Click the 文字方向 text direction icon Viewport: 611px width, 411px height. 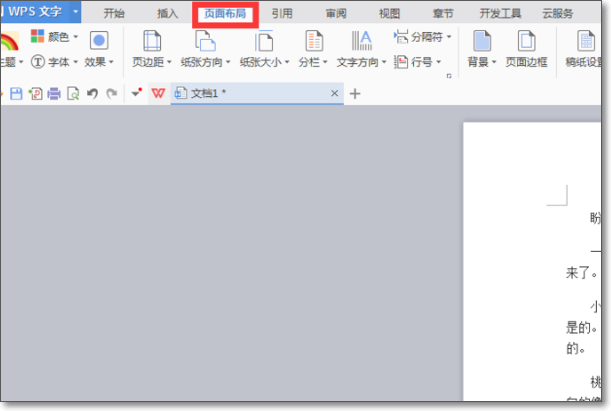362,41
